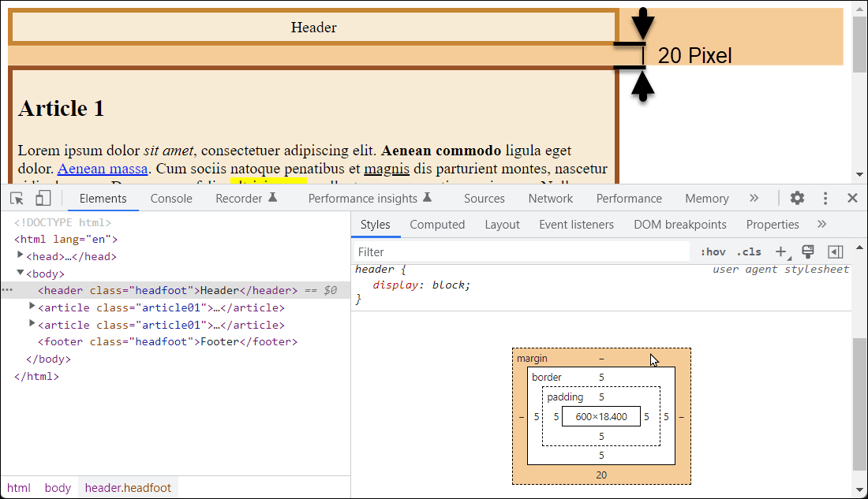Screen dimensions: 868x499
Task: Toggle the device toolbar icon
Action: pos(43,198)
